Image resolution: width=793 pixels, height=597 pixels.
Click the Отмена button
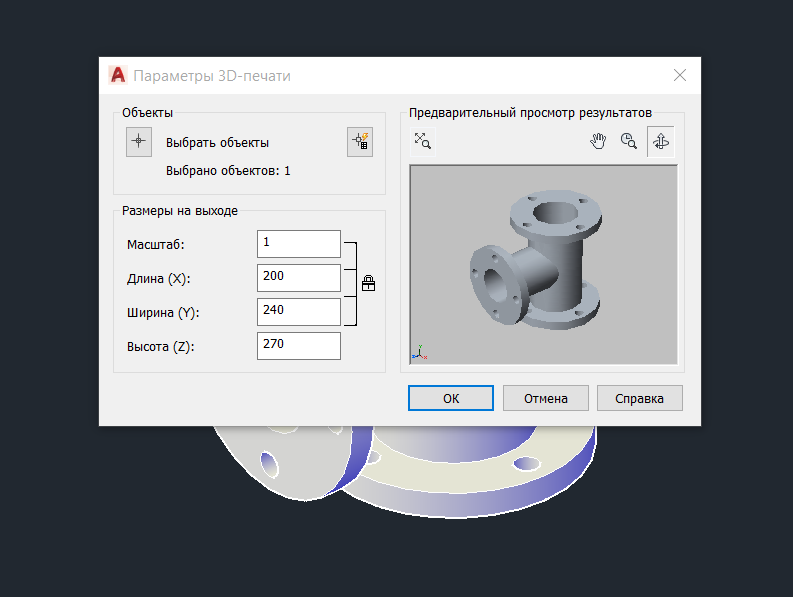pos(546,398)
